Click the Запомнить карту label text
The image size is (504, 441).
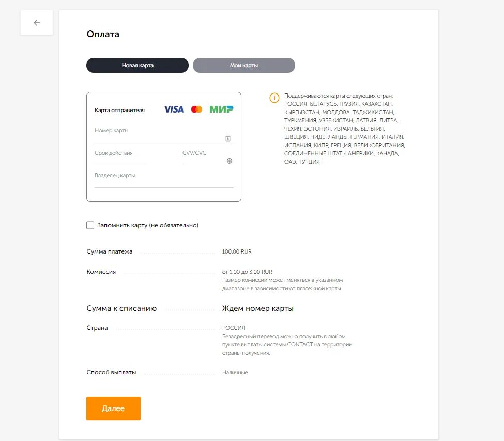[x=148, y=225]
